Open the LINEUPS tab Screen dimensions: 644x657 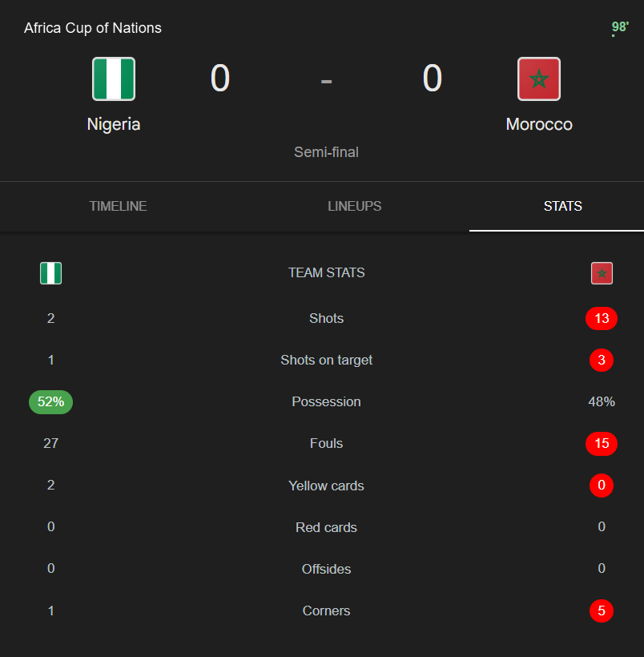tap(354, 206)
